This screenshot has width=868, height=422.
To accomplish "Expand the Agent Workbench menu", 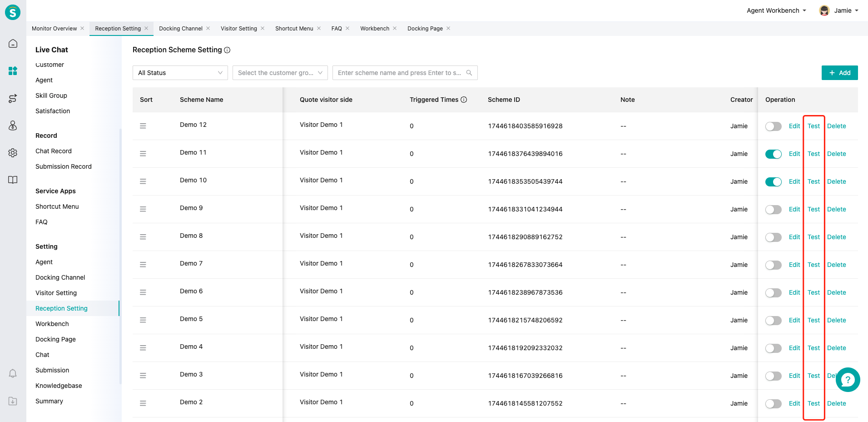I will tap(776, 10).
